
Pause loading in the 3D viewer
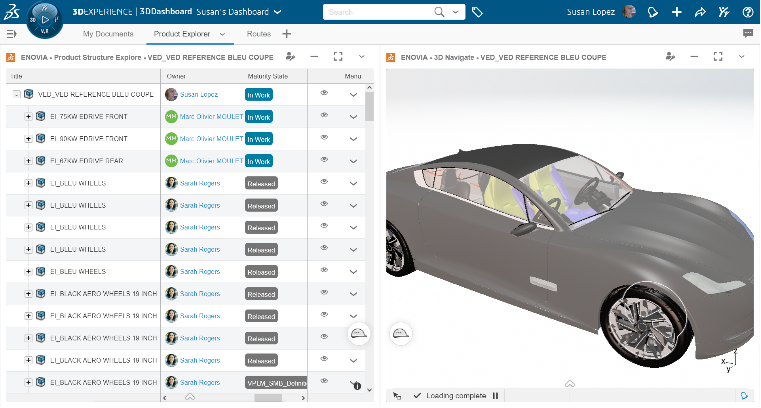click(494, 396)
